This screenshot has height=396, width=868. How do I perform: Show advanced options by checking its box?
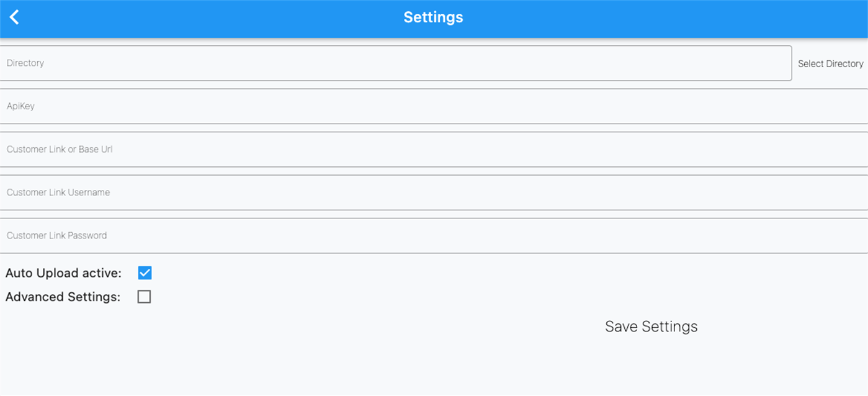[x=144, y=296]
